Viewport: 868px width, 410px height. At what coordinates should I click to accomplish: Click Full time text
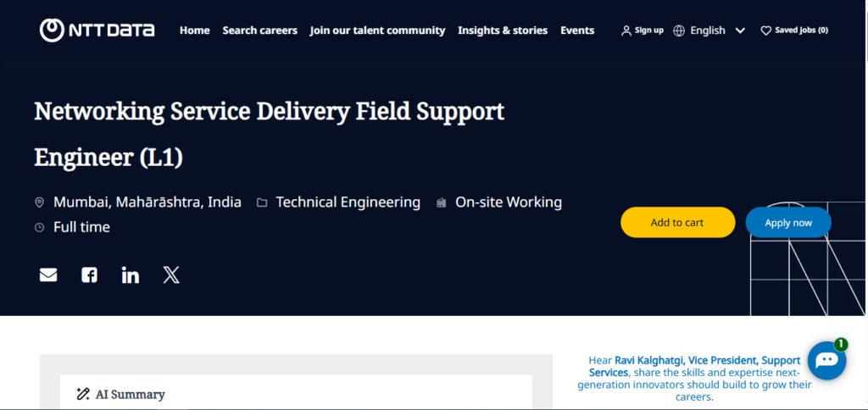[x=82, y=227]
